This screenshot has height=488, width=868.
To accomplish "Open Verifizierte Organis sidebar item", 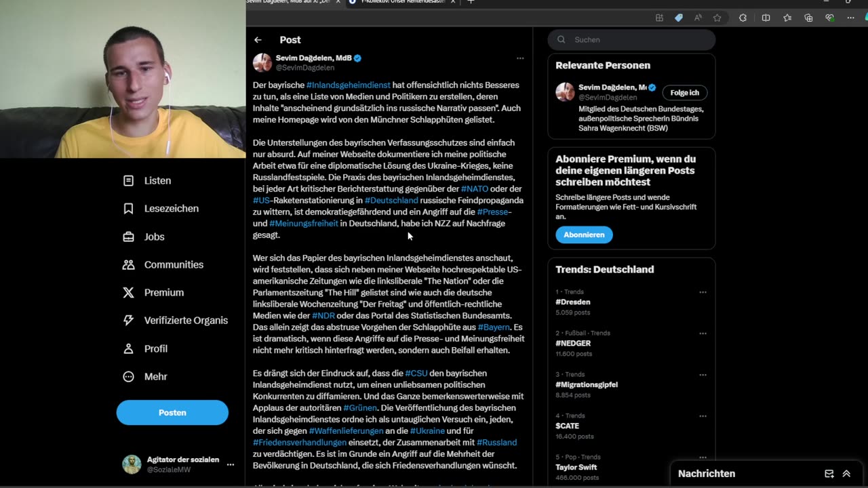I will pos(176,320).
